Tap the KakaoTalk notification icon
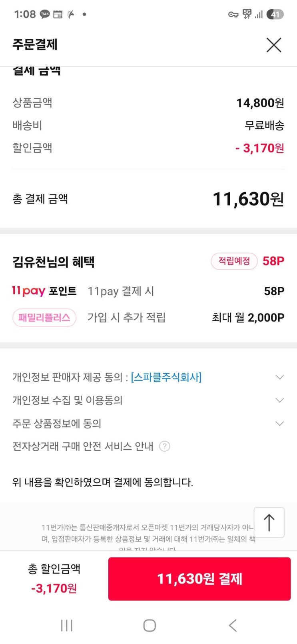The width and height of the screenshot is (297, 644). coord(45,14)
